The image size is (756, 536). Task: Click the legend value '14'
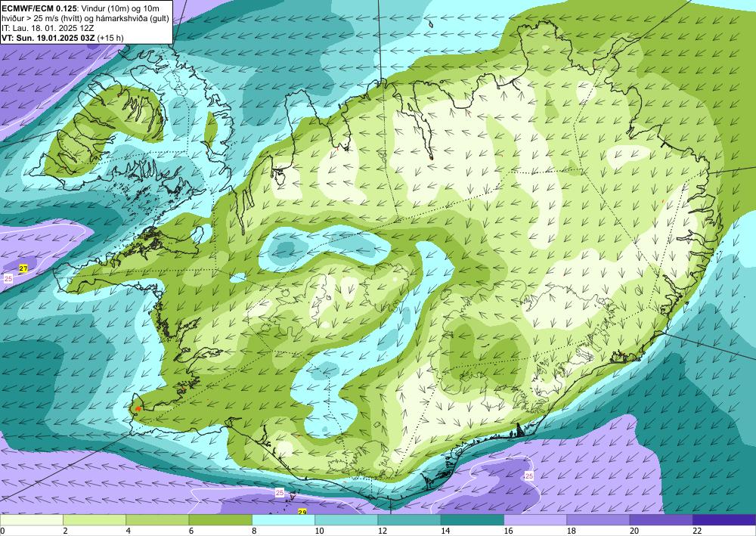445,531
